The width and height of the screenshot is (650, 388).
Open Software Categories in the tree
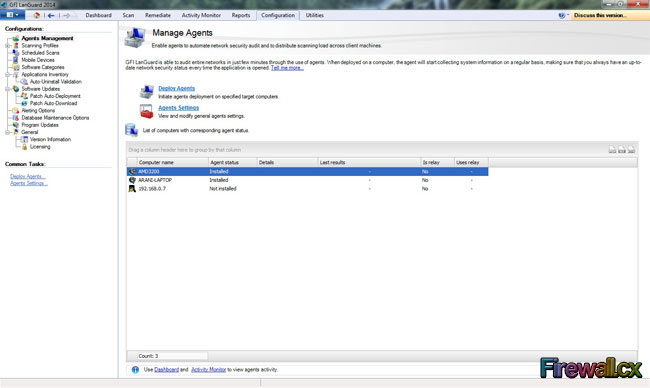43,67
